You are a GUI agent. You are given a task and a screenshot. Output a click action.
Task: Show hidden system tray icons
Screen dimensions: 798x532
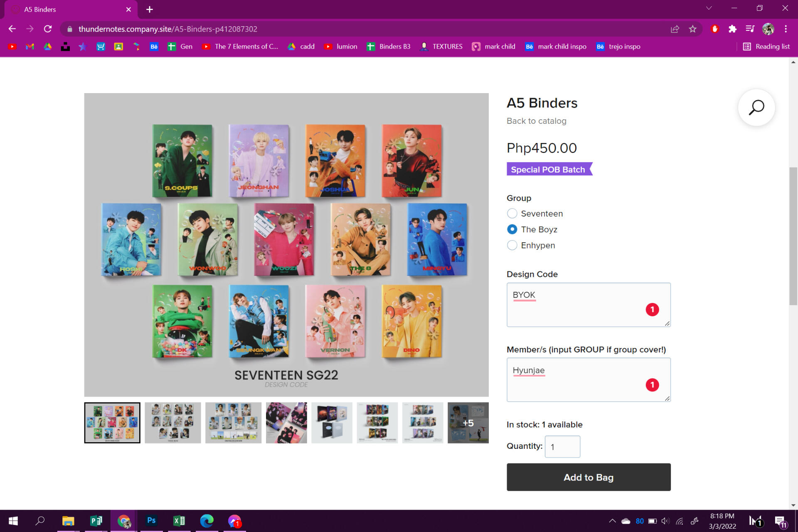[x=612, y=521]
